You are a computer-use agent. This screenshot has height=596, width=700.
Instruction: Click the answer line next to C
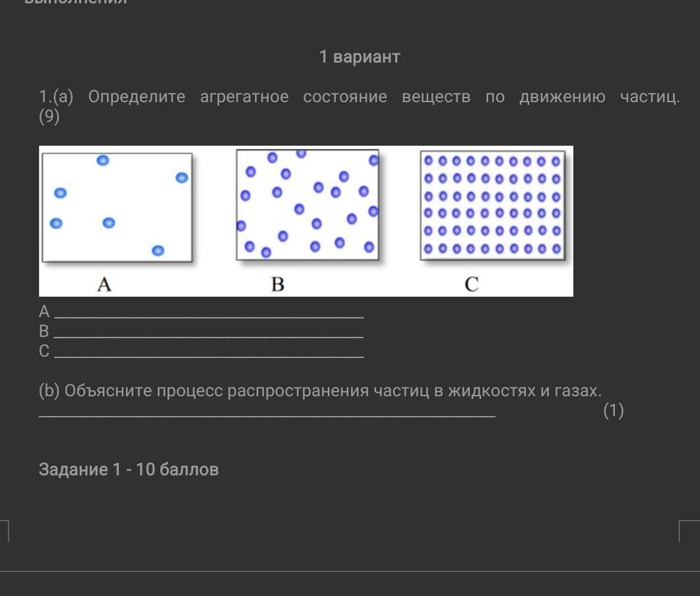(x=208, y=356)
